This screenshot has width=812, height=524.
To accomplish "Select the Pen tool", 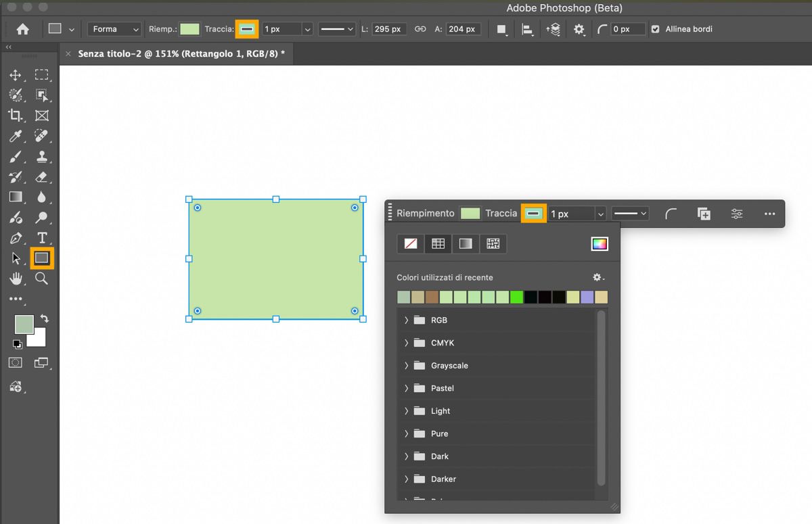I will [16, 238].
